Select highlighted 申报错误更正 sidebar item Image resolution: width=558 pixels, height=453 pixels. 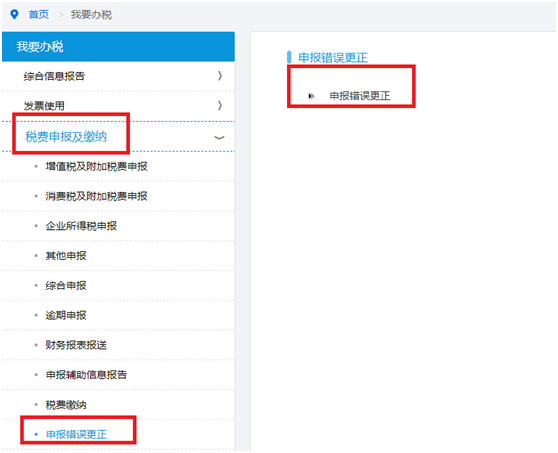76,434
